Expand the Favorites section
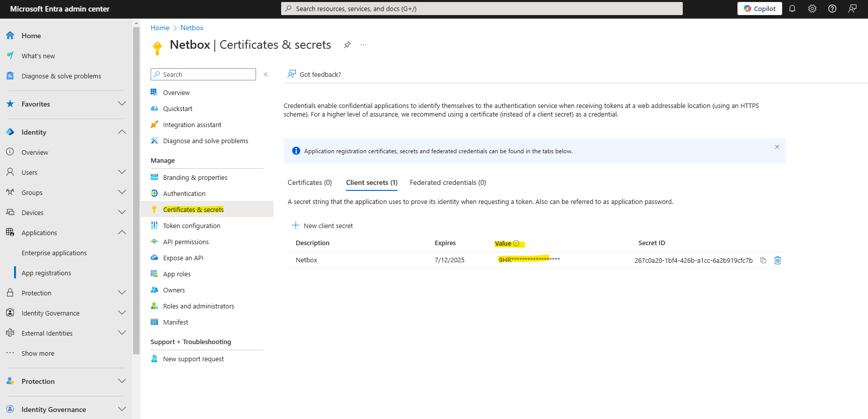The image size is (868, 419). point(122,103)
